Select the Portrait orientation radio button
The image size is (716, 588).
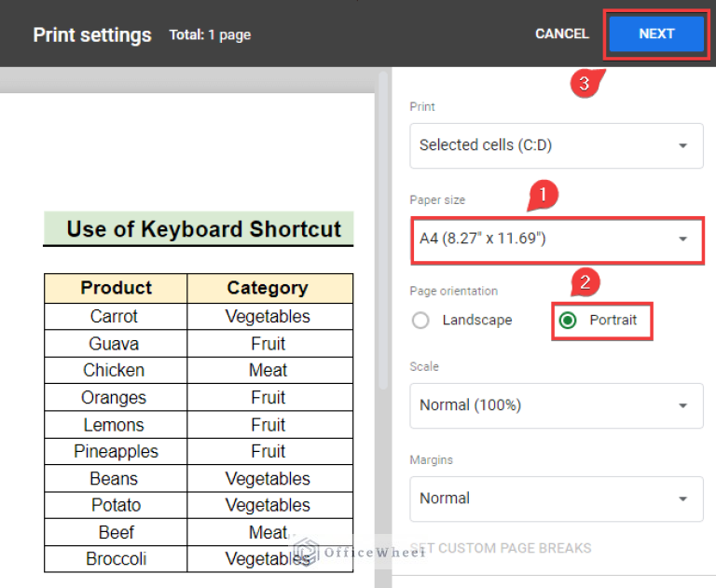(x=568, y=321)
